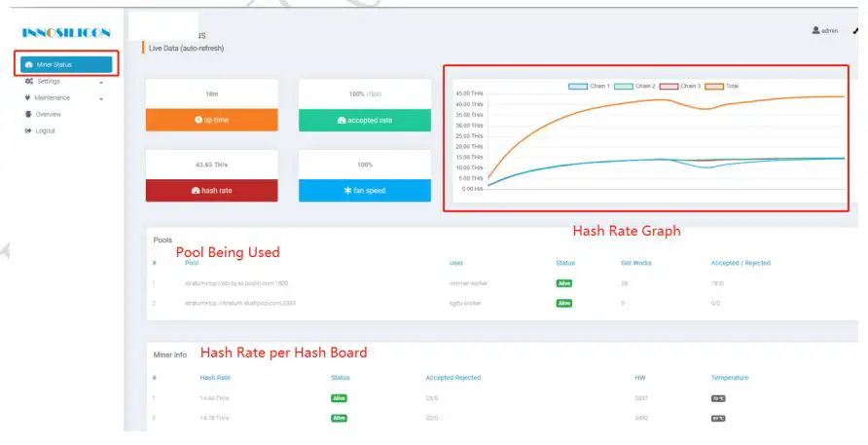Click the Miner Status dashboard icon
This screenshot has height=445, width=868.
(29, 65)
